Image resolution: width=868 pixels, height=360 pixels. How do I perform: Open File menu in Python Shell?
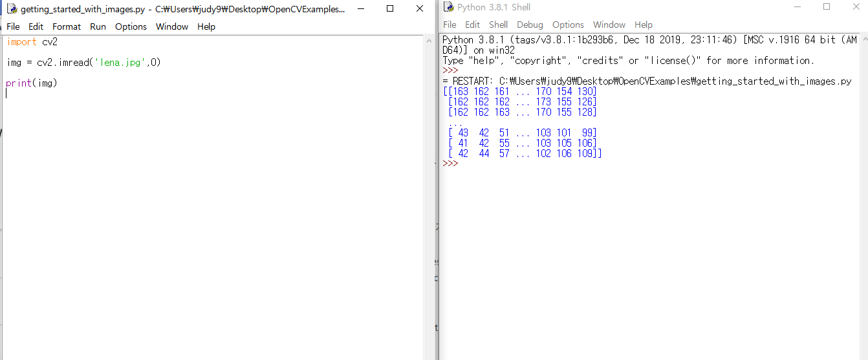(450, 25)
